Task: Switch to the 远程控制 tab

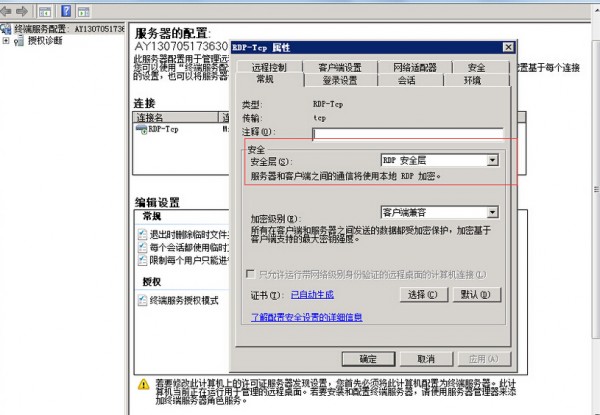Action: 269,67
